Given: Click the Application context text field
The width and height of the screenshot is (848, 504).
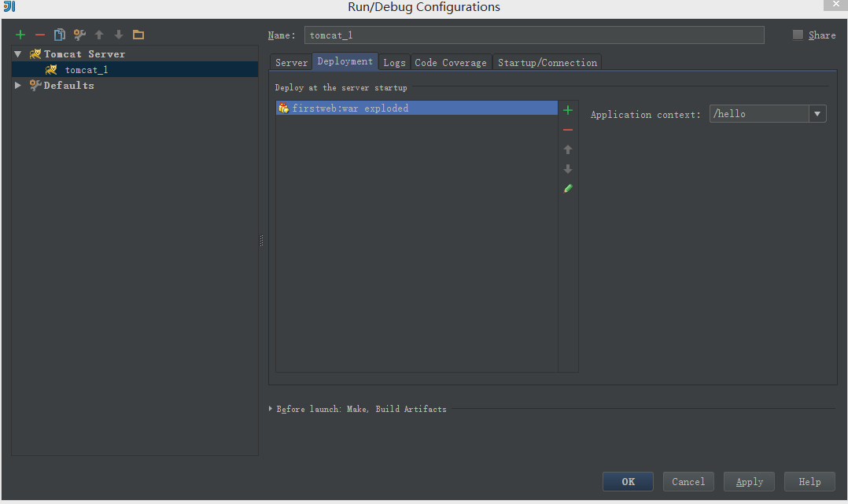Looking at the screenshot, I should point(759,114).
